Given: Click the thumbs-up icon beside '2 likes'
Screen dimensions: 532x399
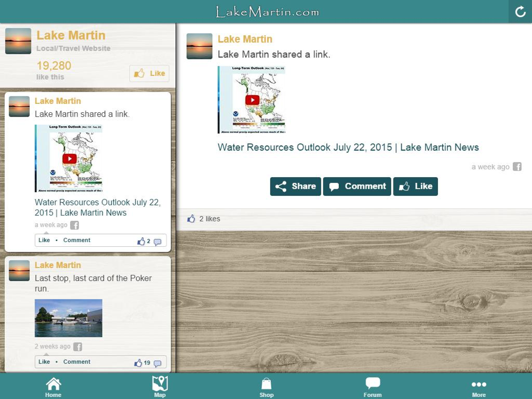Looking at the screenshot, I should pyautogui.click(x=192, y=219).
